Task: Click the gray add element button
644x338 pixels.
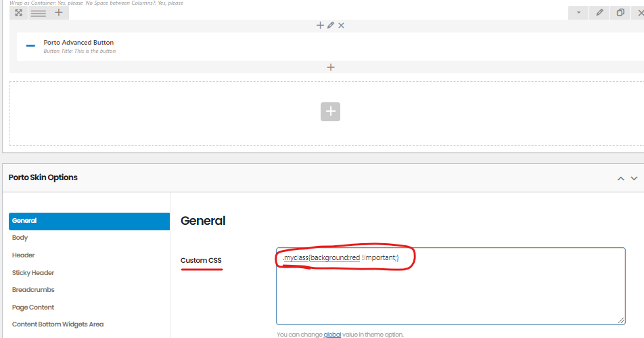Action: pyautogui.click(x=330, y=112)
